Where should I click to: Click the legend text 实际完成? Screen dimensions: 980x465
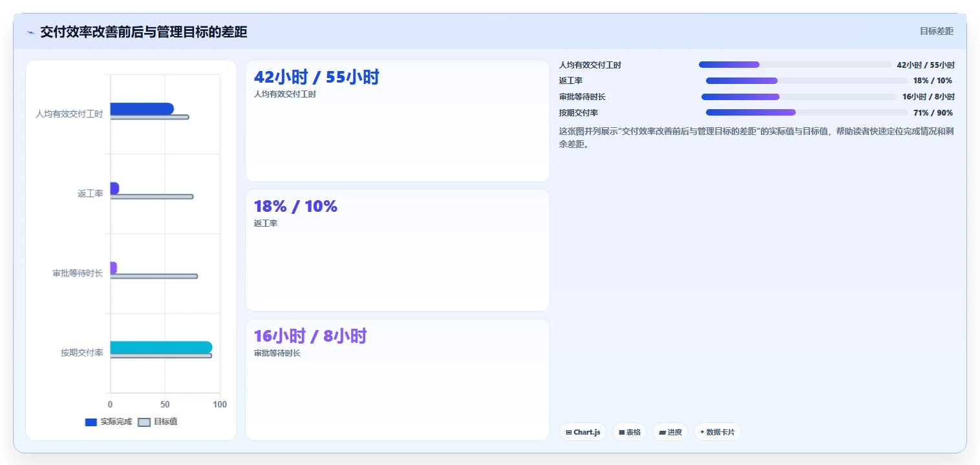pyautogui.click(x=116, y=422)
